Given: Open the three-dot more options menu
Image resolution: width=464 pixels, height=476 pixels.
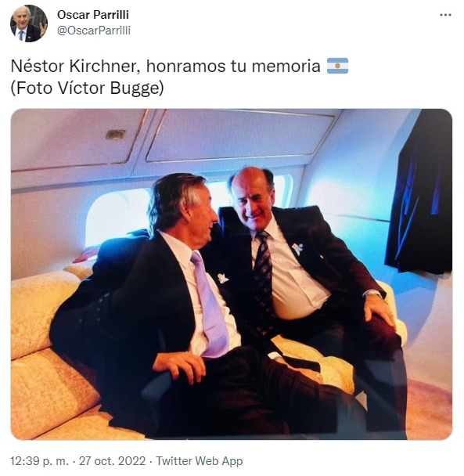Looking at the screenshot, I should pyautogui.click(x=445, y=15).
